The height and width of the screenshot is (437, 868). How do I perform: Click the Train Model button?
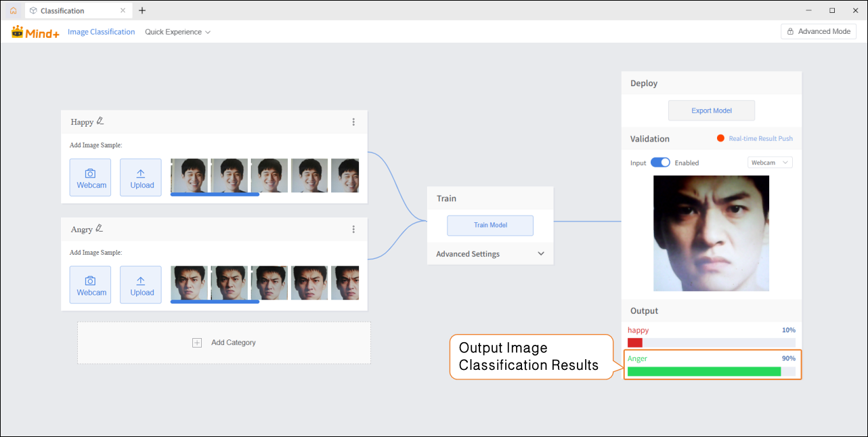pyautogui.click(x=490, y=225)
